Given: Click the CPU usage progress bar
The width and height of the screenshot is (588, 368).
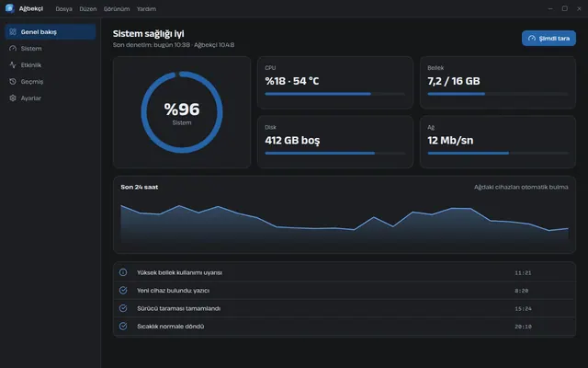Looking at the screenshot, I should pos(334,94).
